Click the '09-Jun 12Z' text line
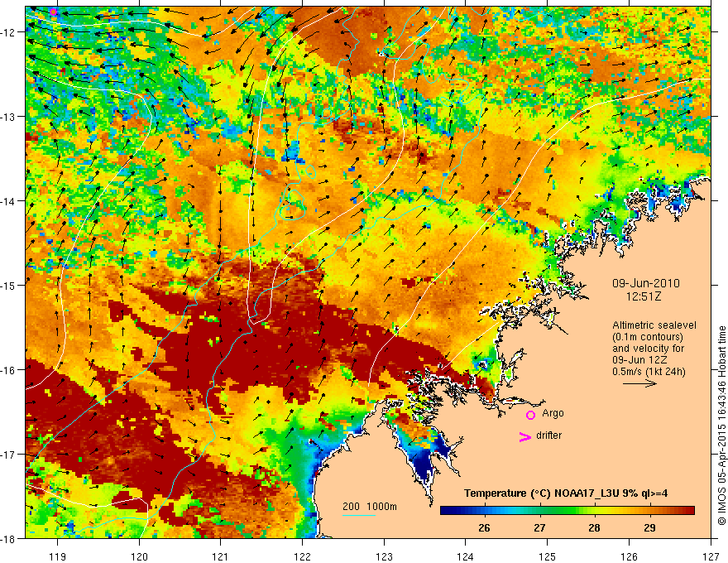The width and height of the screenshot is (728, 563). 639,360
